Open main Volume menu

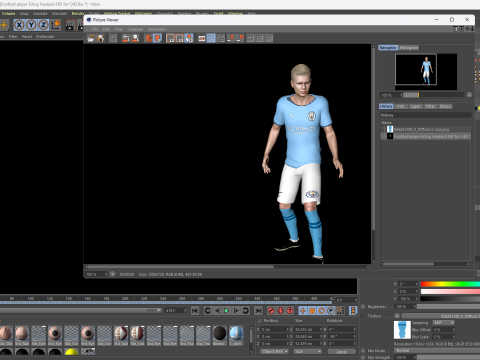pyautogui.click(x=9, y=14)
